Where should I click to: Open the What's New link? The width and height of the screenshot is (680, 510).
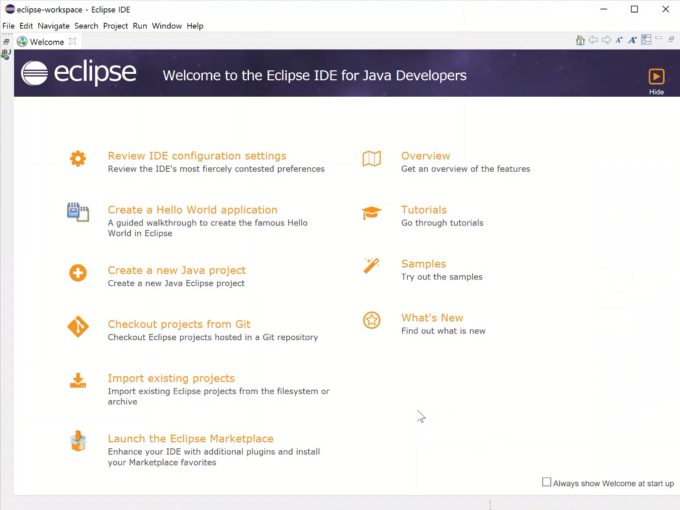pos(432,317)
